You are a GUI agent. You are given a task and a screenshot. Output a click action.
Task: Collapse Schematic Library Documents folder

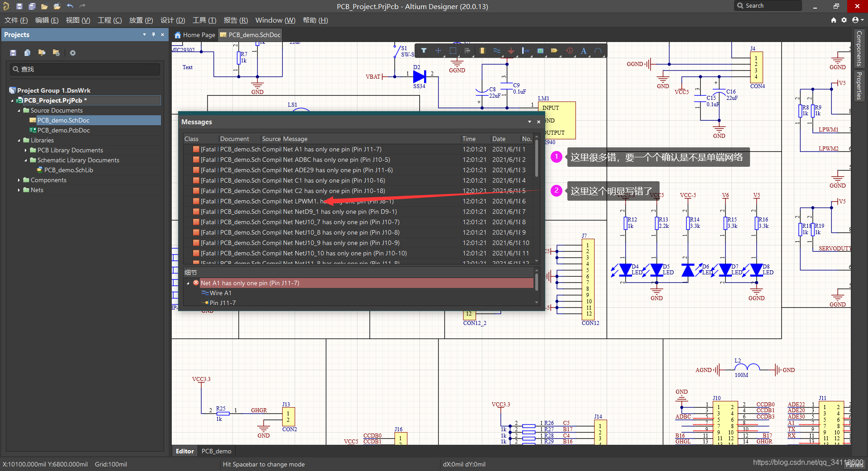pyautogui.click(x=26, y=160)
